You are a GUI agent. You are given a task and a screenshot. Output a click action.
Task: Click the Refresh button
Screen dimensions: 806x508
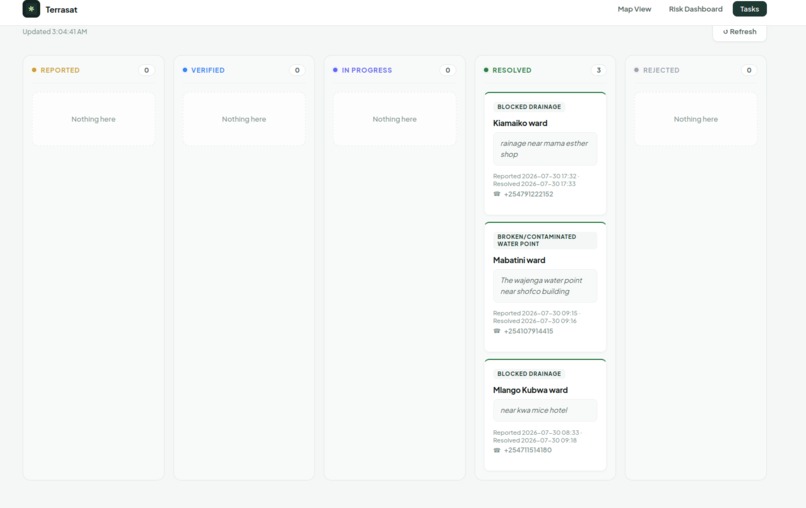(x=739, y=31)
